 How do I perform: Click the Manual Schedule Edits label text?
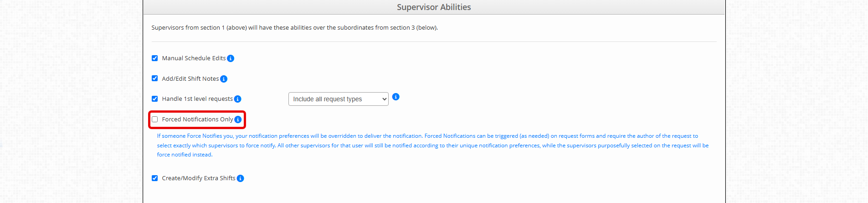tap(194, 58)
